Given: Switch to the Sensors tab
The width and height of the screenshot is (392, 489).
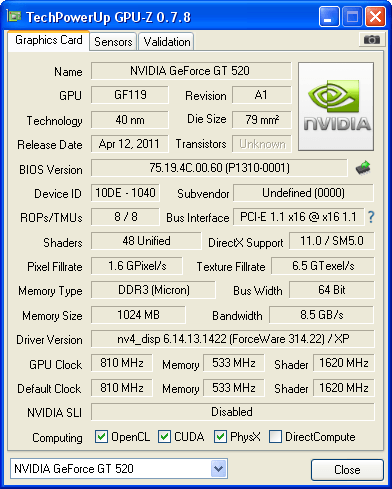Looking at the screenshot, I should pos(113,42).
